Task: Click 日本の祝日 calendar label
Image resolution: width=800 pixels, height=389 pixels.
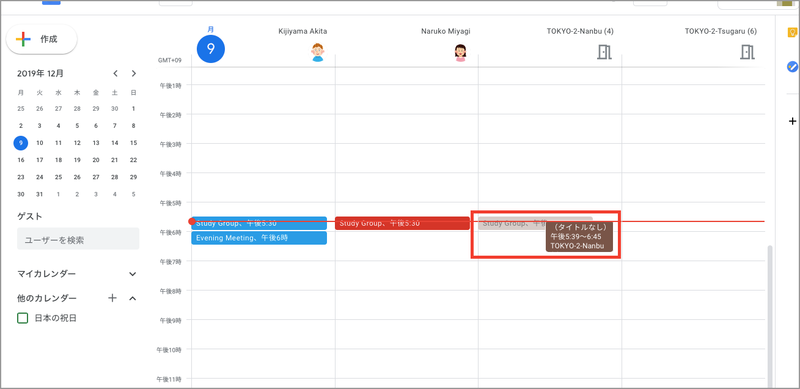Action: [x=56, y=318]
